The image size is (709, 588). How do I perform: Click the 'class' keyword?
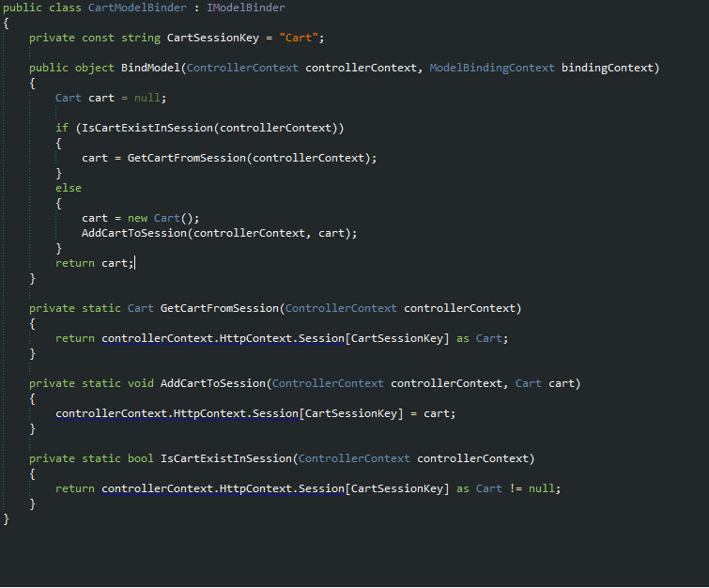point(65,8)
